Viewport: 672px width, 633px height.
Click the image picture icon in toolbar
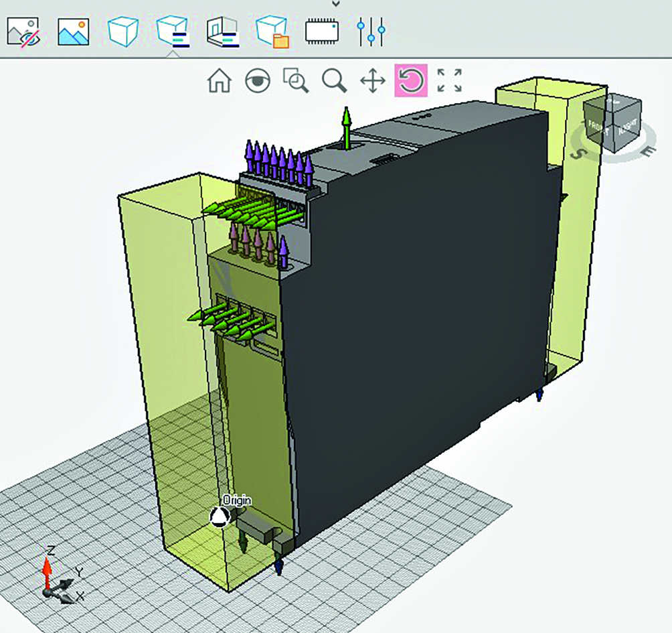(74, 31)
